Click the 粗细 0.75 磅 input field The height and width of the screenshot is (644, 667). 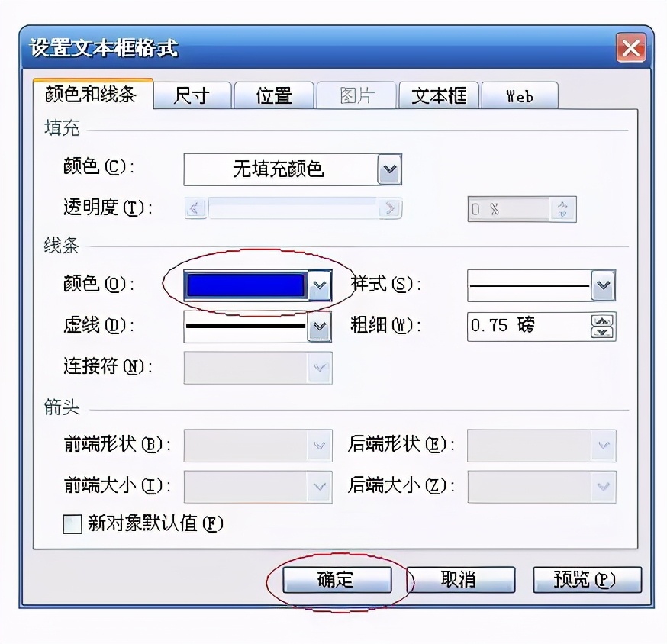click(x=529, y=327)
